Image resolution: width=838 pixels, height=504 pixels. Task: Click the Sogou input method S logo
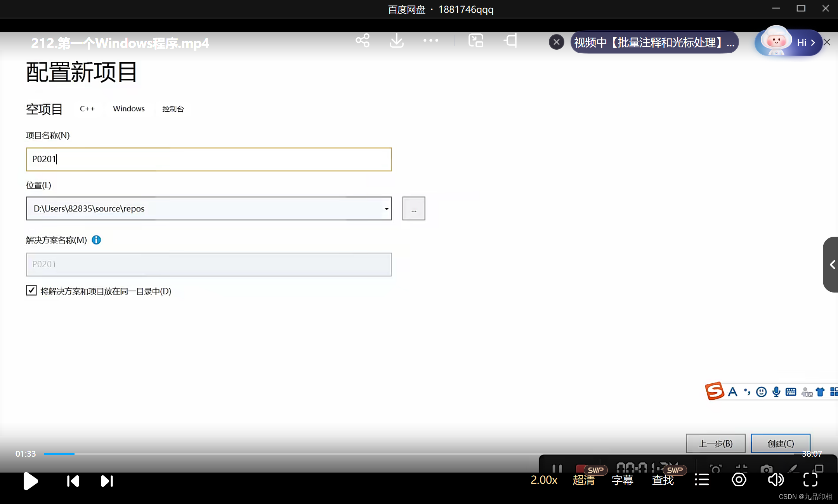point(715,391)
